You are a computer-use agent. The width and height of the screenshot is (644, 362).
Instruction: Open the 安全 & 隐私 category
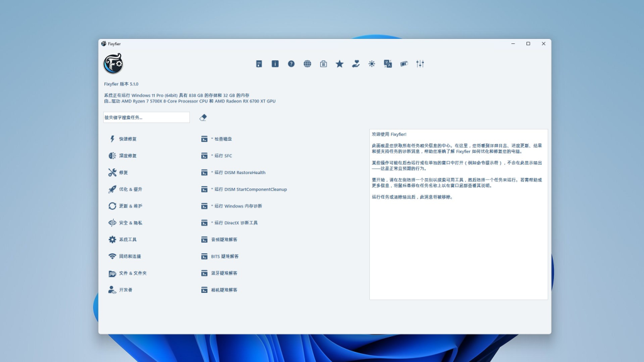[x=130, y=223]
